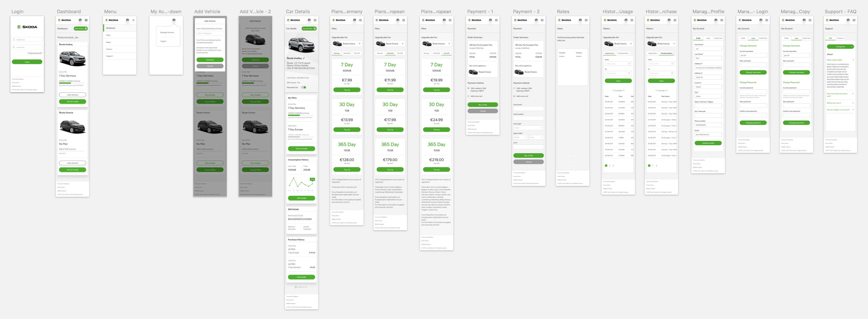This screenshot has width=868, height=319.
Task: Click the Forgot password? link
Action: pyautogui.click(x=35, y=53)
